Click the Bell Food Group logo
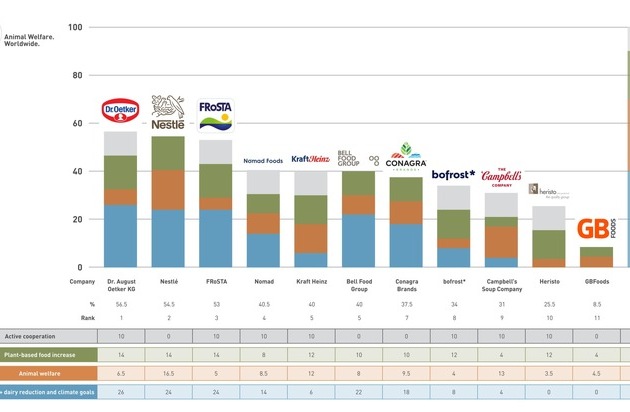The image size is (630, 412). pyautogui.click(x=358, y=158)
